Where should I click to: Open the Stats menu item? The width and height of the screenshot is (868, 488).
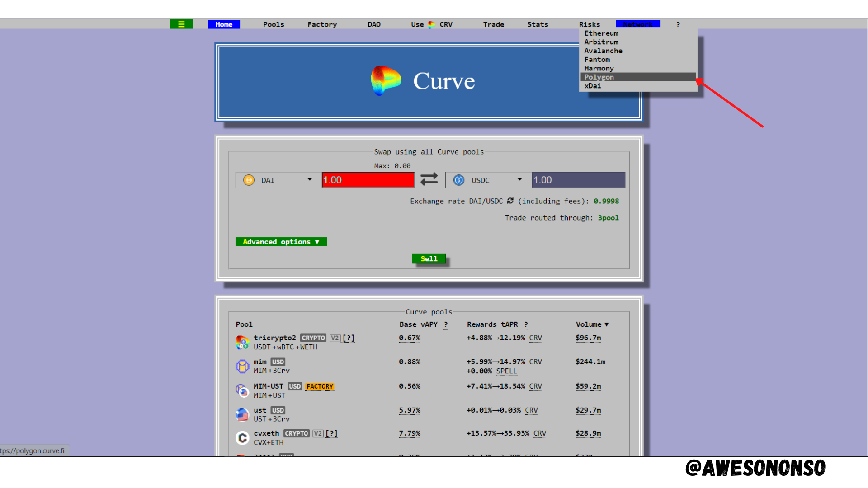click(x=538, y=24)
